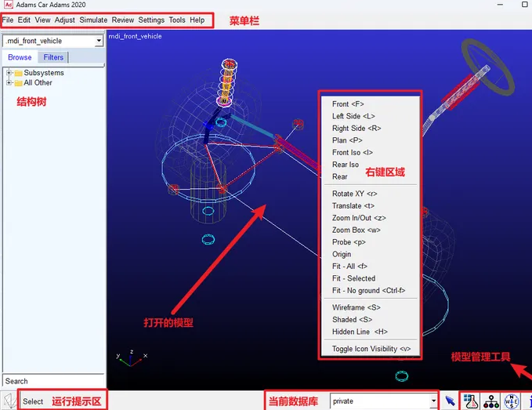Open the flask database icon in status bar
The width and height of the screenshot is (532, 410).
[471, 401]
